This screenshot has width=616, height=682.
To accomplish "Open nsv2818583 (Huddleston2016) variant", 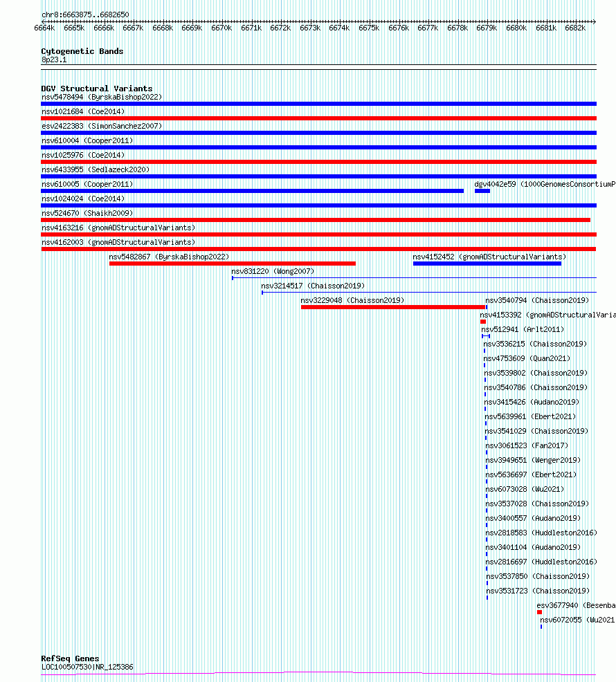I will pyautogui.click(x=541, y=533).
